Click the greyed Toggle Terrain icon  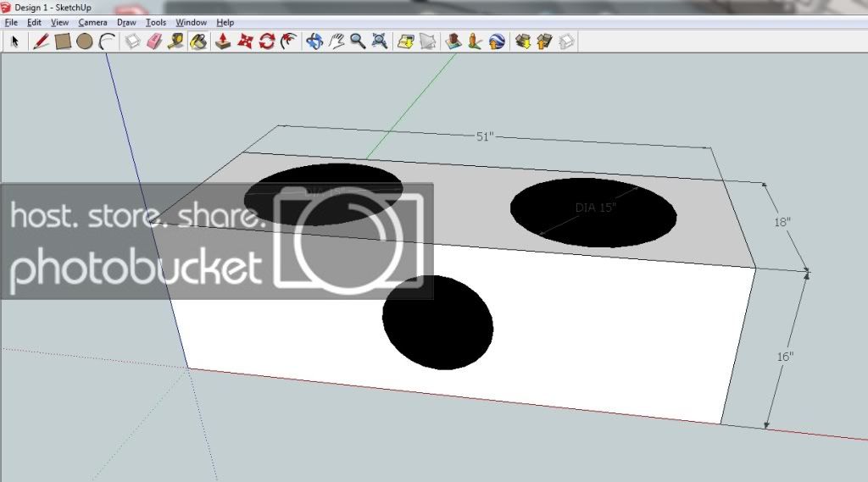pos(427,42)
